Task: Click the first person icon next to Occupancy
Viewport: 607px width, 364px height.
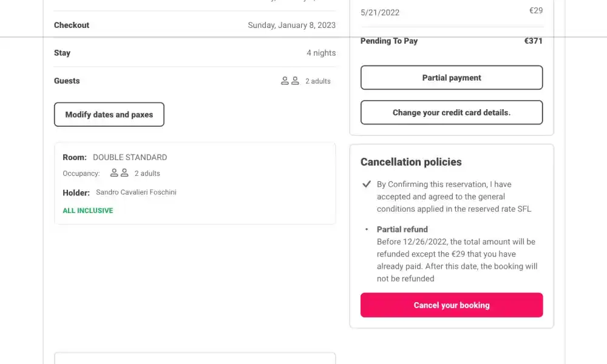Action: click(x=114, y=173)
